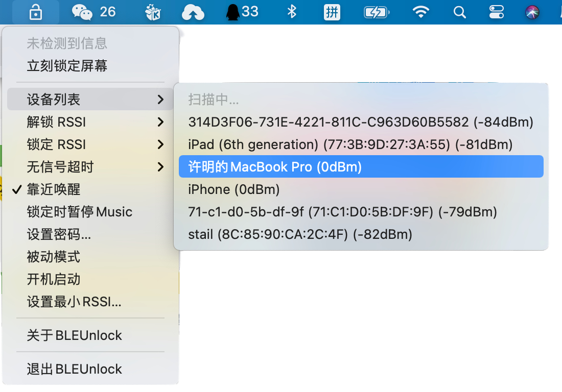
Task: Open the Wi-Fi menu icon
Action: click(x=421, y=12)
